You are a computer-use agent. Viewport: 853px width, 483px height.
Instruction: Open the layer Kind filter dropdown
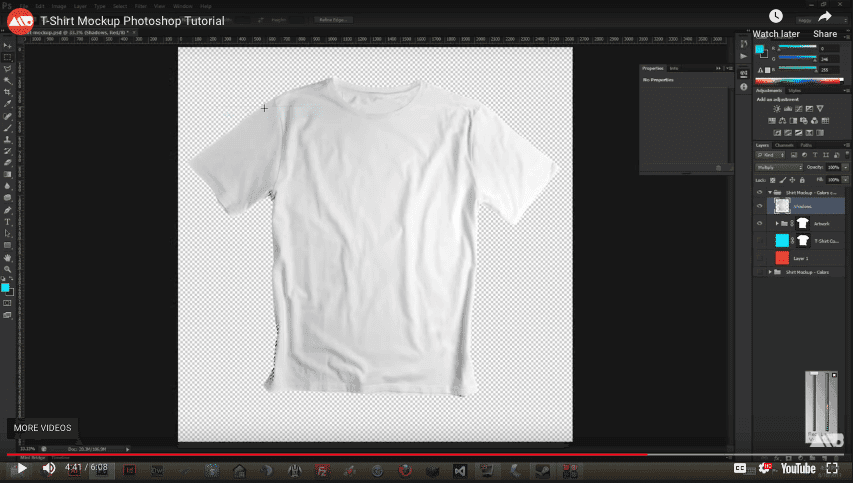tap(770, 155)
